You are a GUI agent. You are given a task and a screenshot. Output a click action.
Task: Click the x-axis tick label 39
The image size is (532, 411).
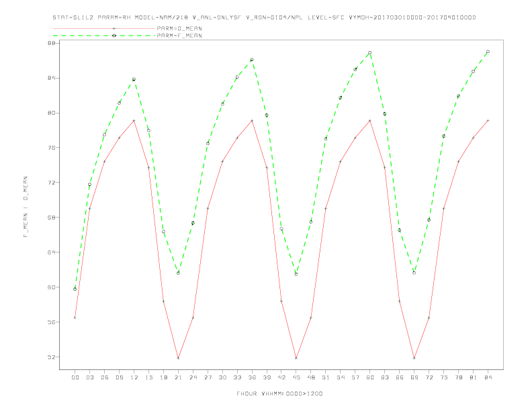pyautogui.click(x=267, y=377)
